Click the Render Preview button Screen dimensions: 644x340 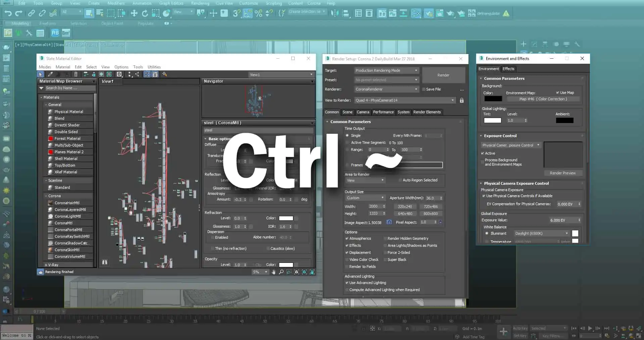[562, 173]
